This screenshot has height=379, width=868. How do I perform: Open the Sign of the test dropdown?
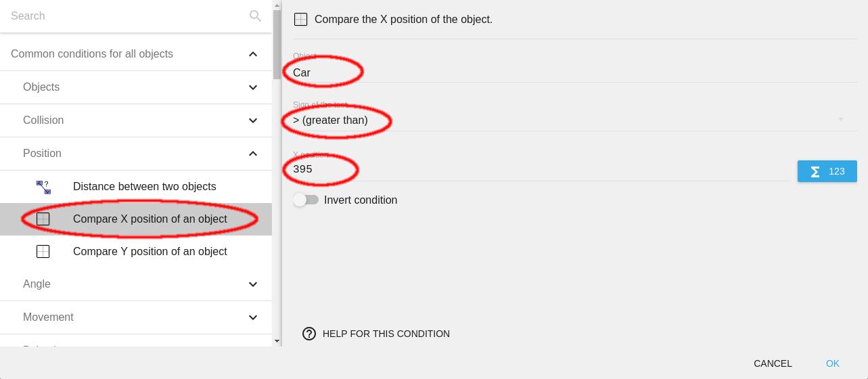point(568,120)
